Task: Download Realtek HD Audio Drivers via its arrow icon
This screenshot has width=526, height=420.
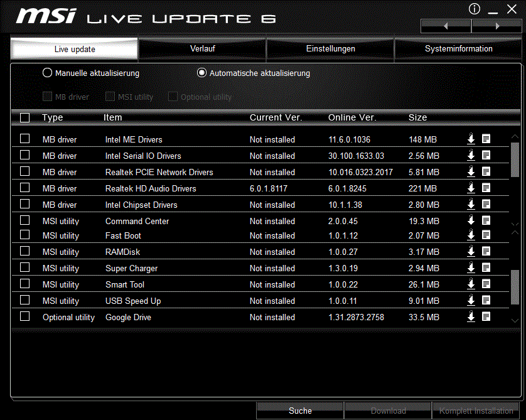Action: pos(471,188)
